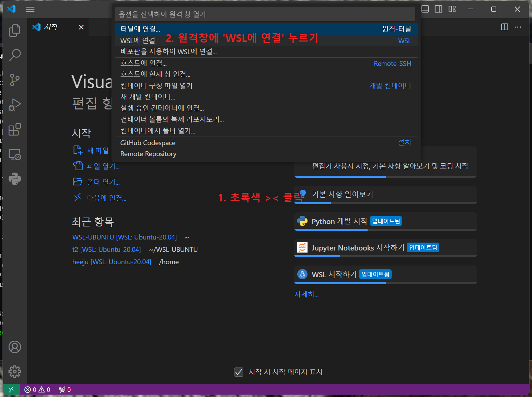Screen dimensions: 532x397
Task: Open the Remote Explorer icon in activity bar
Action: click(15, 154)
